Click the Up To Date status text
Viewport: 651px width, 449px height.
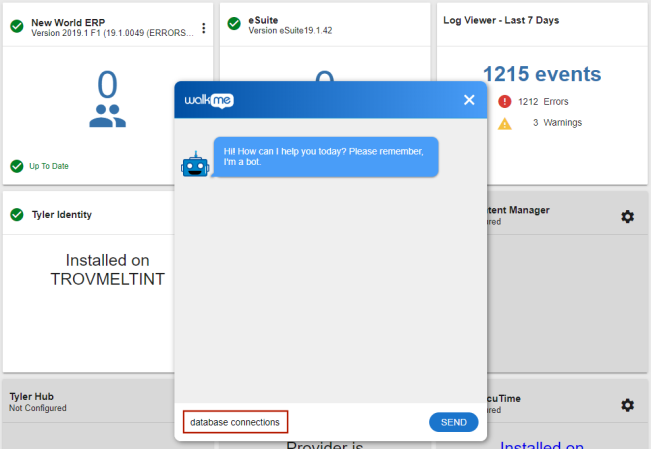49,166
